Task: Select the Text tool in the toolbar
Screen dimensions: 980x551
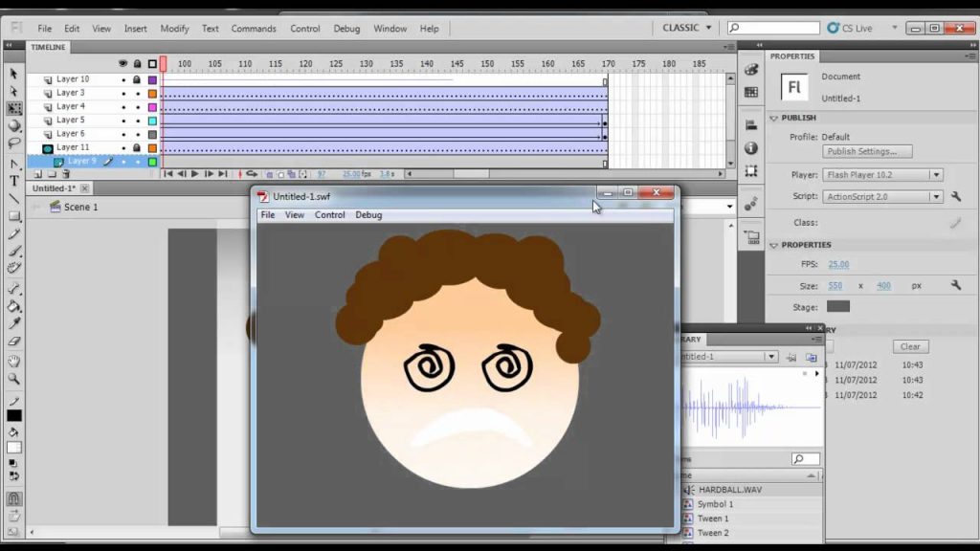Action: click(13, 181)
